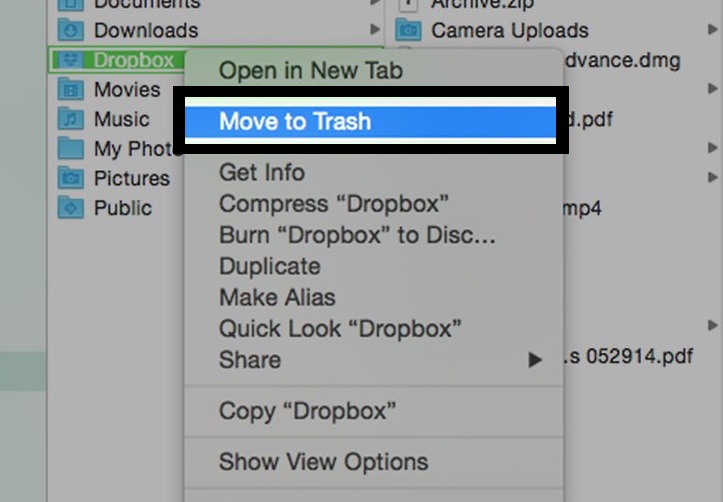Select the file ending in dvance.dmg
Screen dimensions: 723x502
(622, 60)
